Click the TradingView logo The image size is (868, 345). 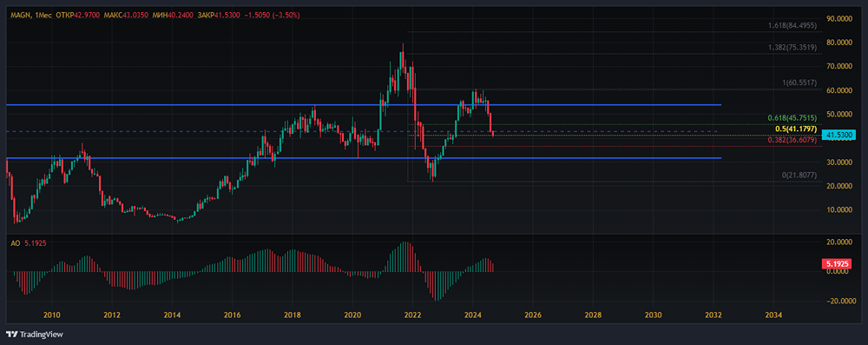[x=35, y=335]
